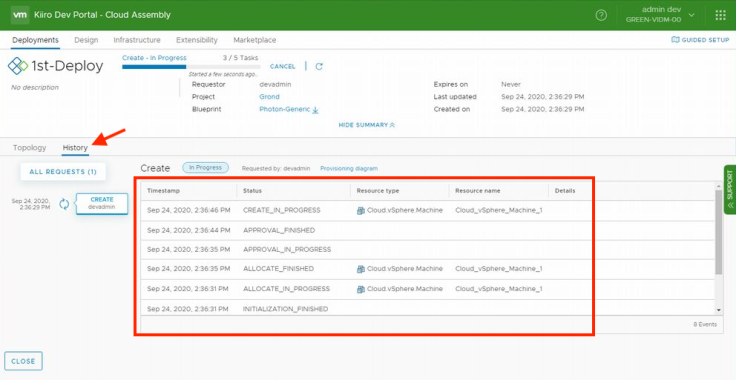Open the green Support side tab
The height and width of the screenshot is (380, 736).
[x=729, y=191]
